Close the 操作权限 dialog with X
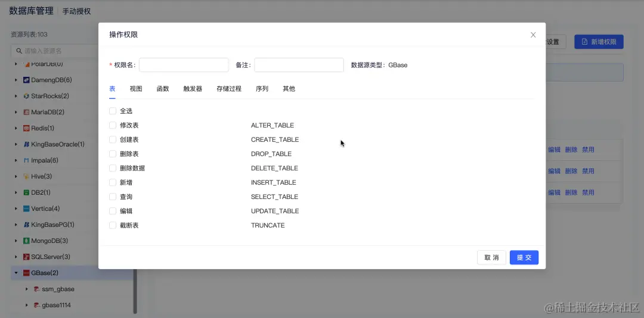 [x=533, y=35]
